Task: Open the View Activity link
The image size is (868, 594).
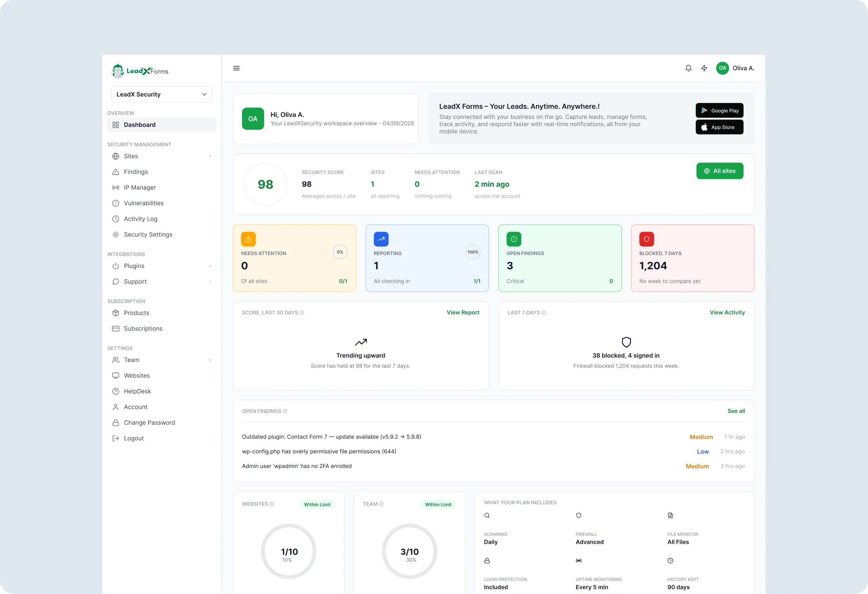Action: pos(727,313)
